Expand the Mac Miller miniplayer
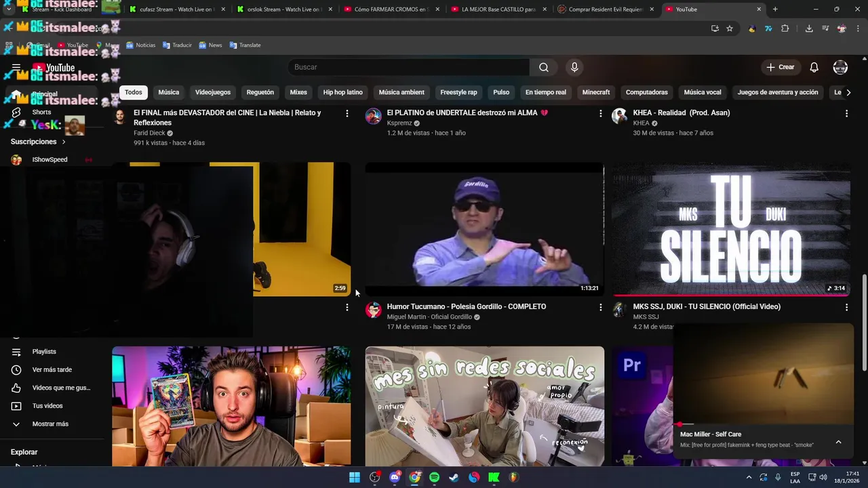 coord(838,442)
